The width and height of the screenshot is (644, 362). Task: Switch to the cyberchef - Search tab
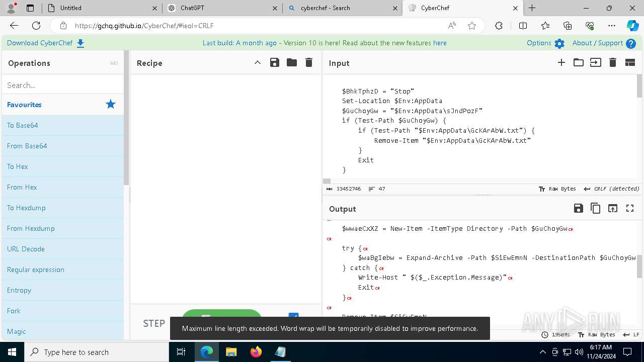(342, 8)
